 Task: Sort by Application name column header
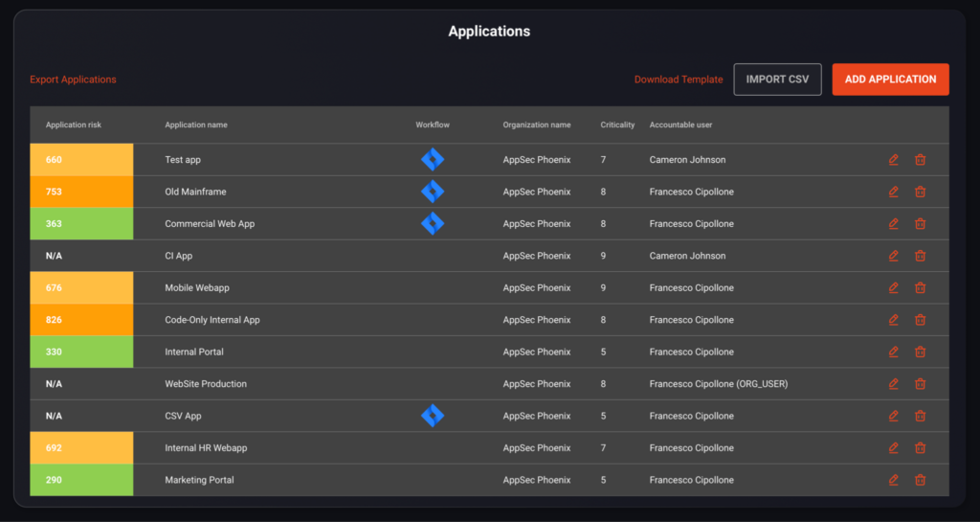(x=196, y=125)
